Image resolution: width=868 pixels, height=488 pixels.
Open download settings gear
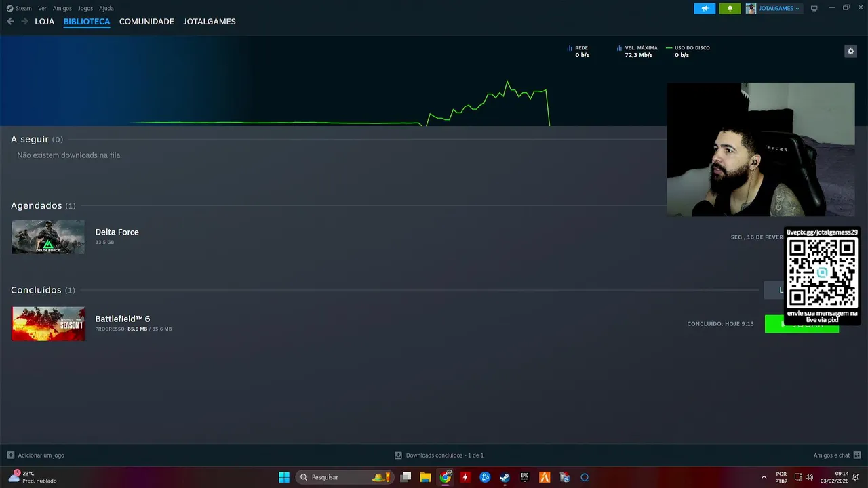click(850, 51)
